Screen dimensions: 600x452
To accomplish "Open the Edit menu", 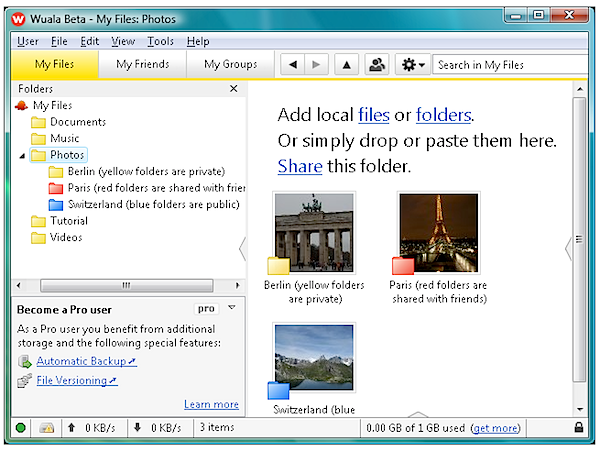I will (90, 41).
